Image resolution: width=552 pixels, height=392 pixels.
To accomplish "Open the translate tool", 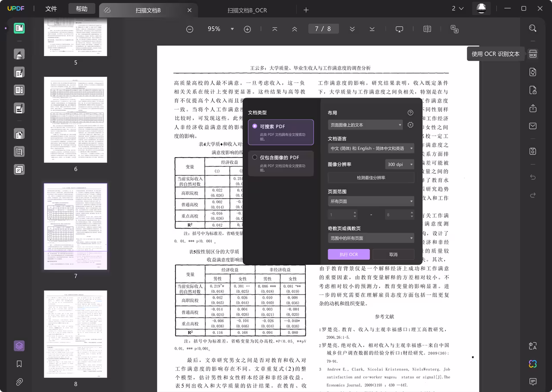I will tap(532, 346).
